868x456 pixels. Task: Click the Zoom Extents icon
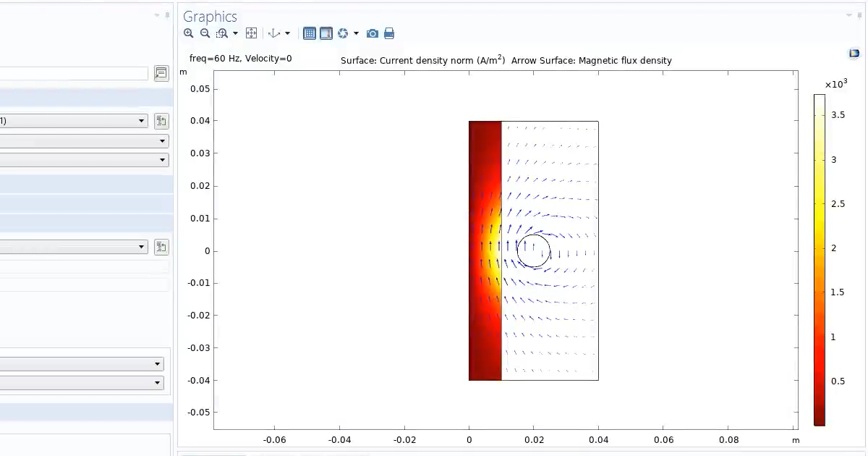(x=251, y=33)
